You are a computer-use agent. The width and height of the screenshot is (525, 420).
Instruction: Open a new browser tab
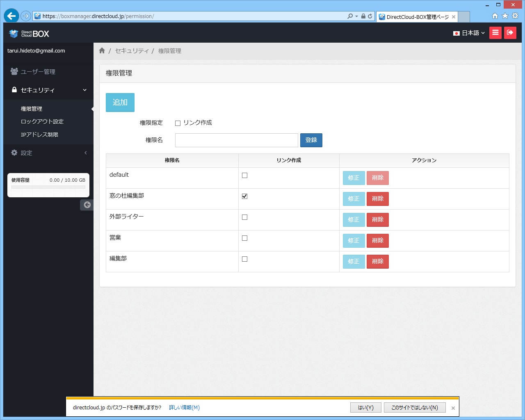click(463, 17)
